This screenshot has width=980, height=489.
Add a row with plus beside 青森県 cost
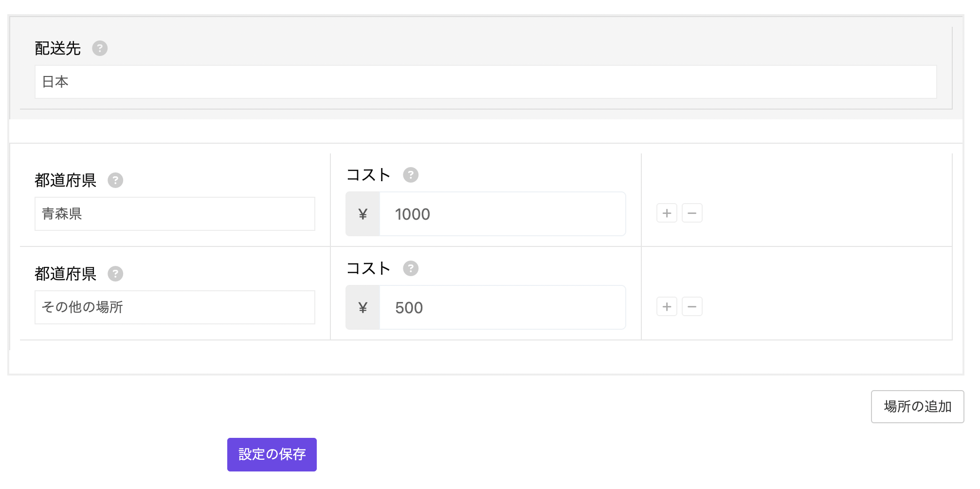[x=667, y=213]
